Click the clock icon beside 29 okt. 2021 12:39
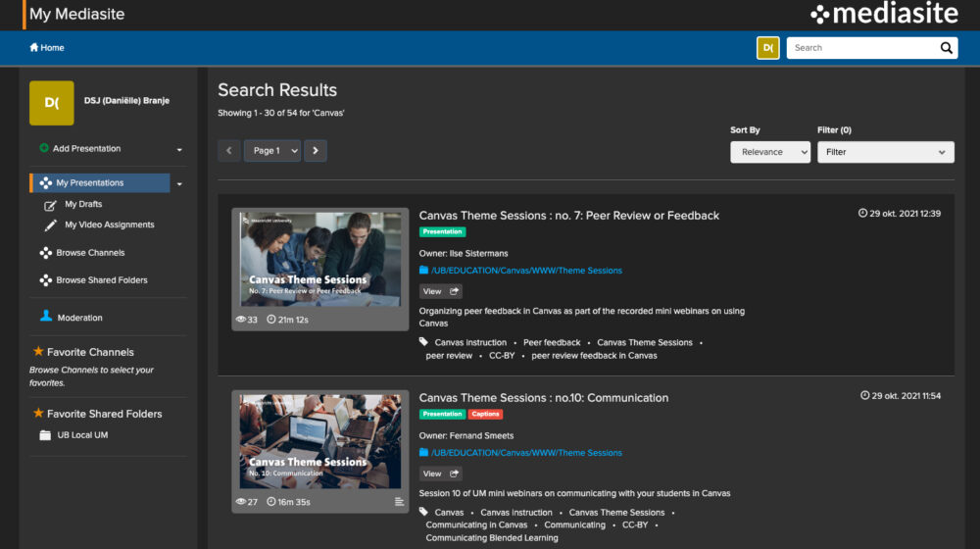980x549 pixels. coord(862,213)
